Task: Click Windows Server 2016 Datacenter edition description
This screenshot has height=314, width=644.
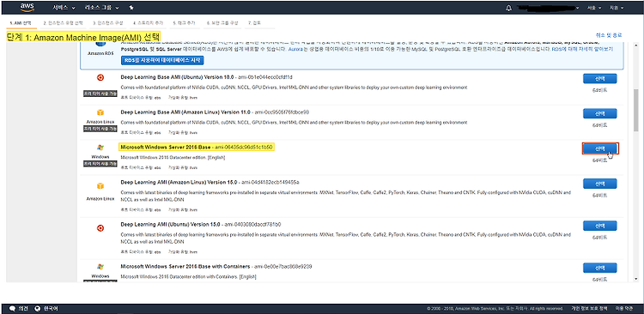Action: pos(173,157)
